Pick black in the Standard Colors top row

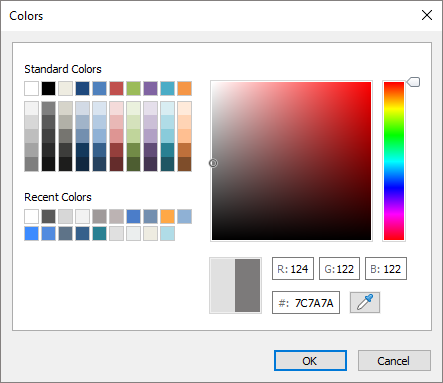[48, 89]
